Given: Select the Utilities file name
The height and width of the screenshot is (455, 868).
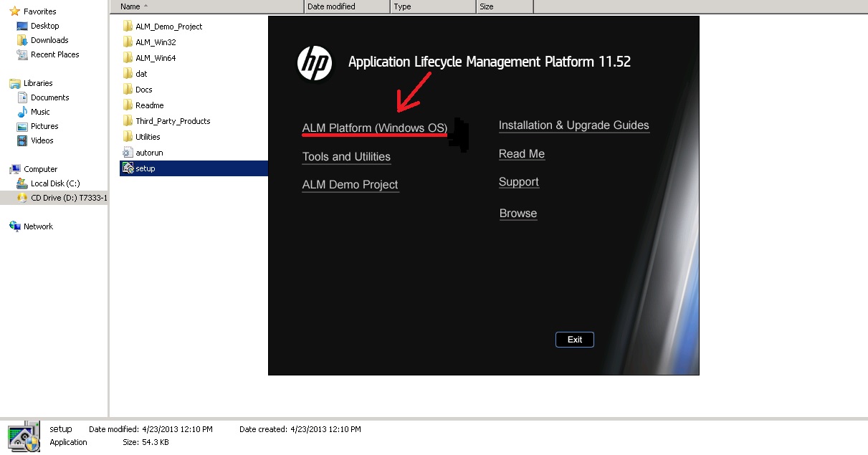Looking at the screenshot, I should 148,137.
